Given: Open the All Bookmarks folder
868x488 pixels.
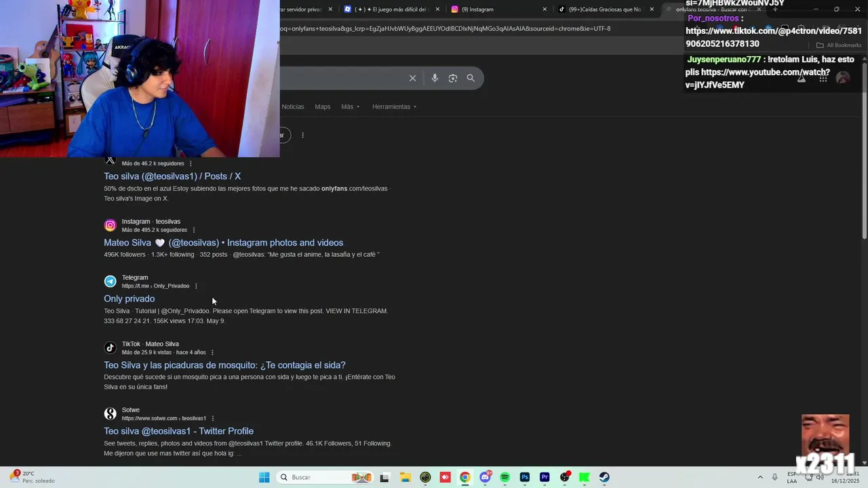Looking at the screenshot, I should (x=838, y=45).
